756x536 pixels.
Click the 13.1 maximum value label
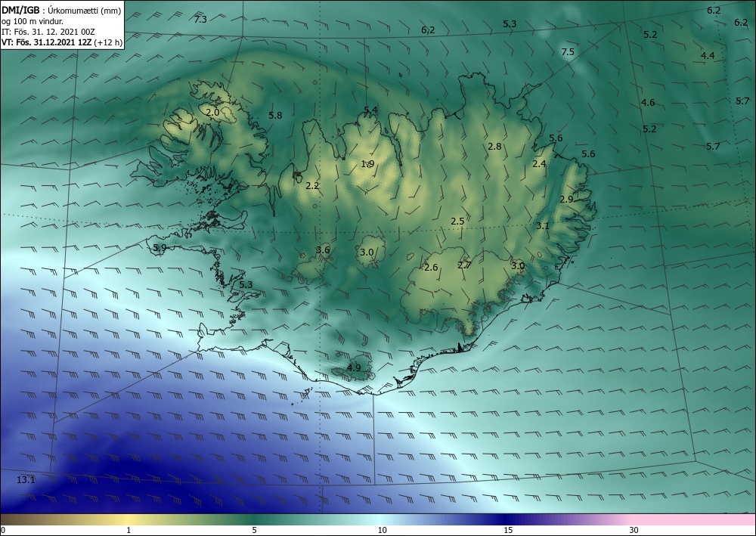(x=26, y=479)
